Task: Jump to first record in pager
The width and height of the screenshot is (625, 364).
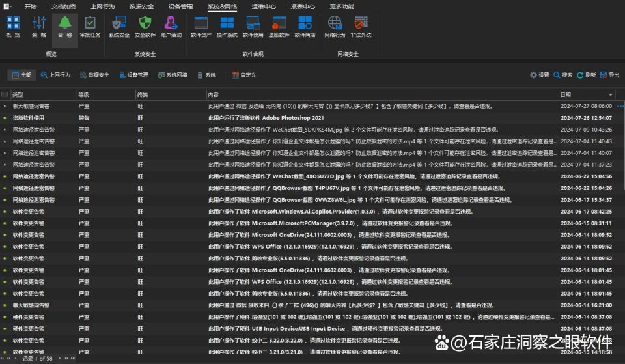Action: (3, 358)
